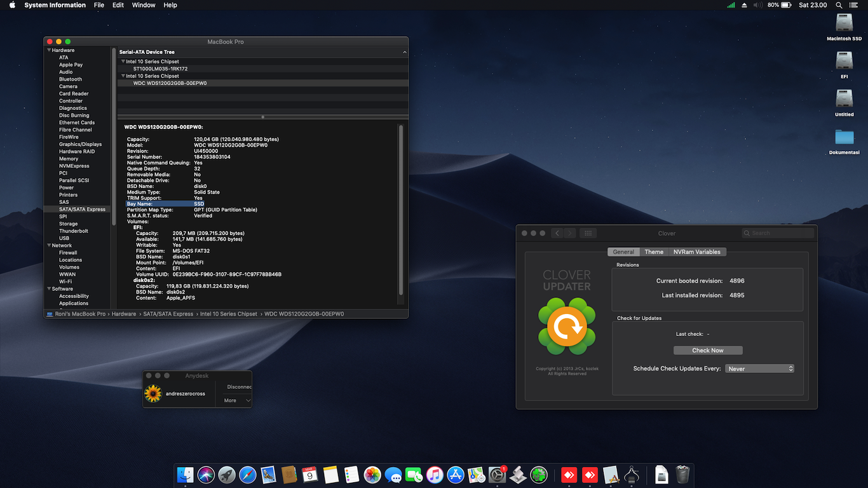Open Safari from the Dock
The image size is (868, 488).
(x=248, y=475)
